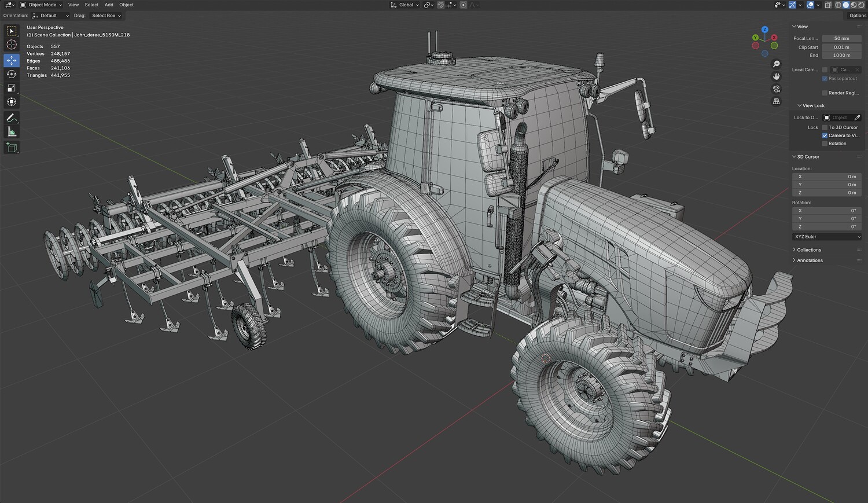
Task: Select the Add Cube tool
Action: [12, 148]
